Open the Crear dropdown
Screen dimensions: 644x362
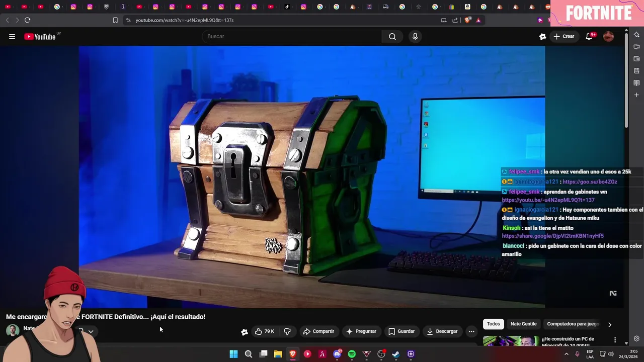563,36
